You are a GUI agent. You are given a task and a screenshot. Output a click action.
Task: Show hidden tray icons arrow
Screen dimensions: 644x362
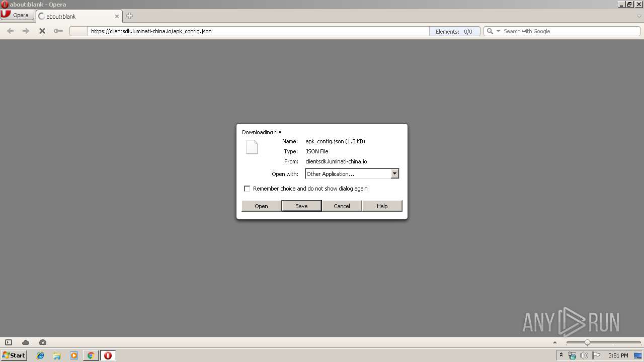[561, 355]
